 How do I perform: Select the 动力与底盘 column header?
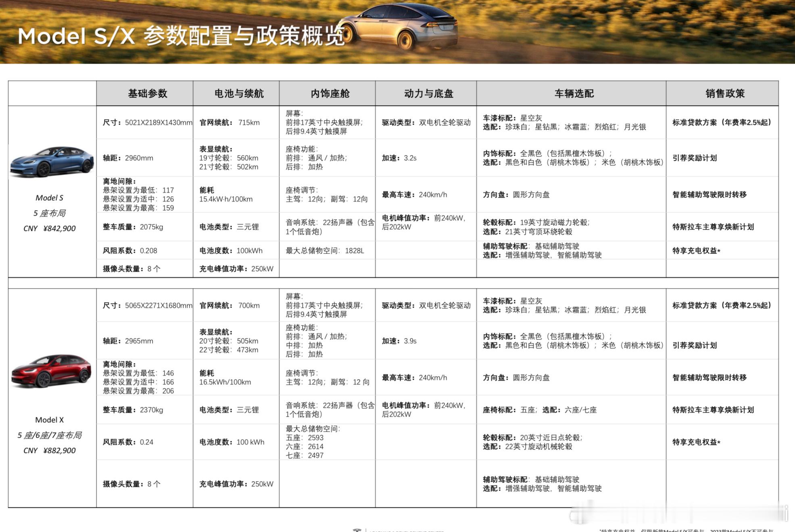tap(428, 94)
